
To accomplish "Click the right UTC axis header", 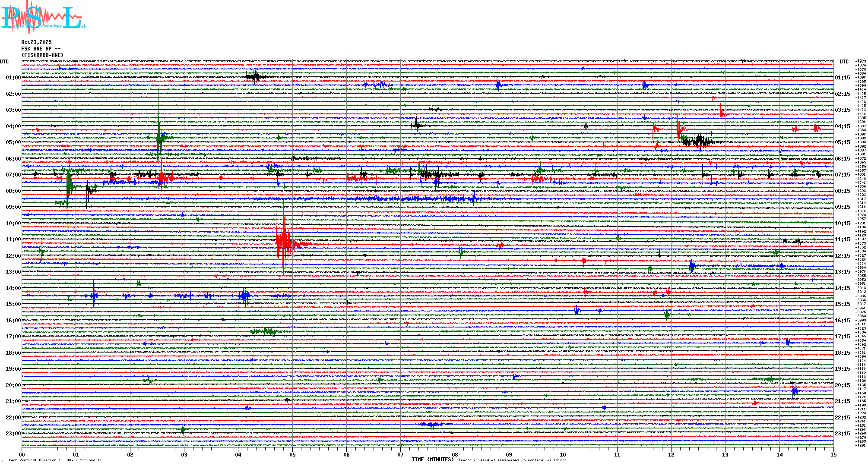I will (x=844, y=62).
